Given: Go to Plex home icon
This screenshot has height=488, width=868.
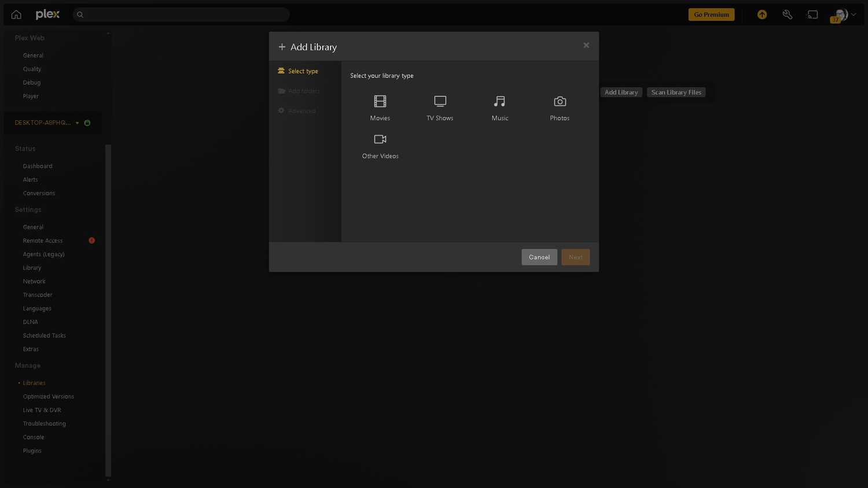Looking at the screenshot, I should [16, 14].
